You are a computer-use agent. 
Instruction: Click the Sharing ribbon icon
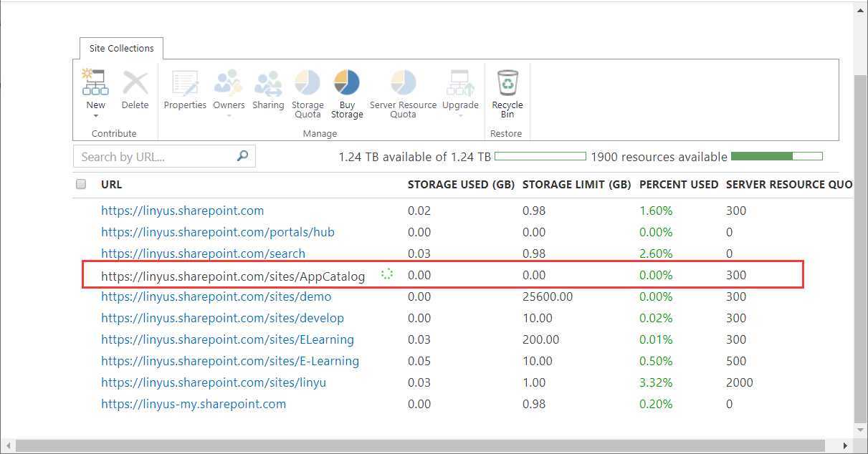click(x=268, y=82)
